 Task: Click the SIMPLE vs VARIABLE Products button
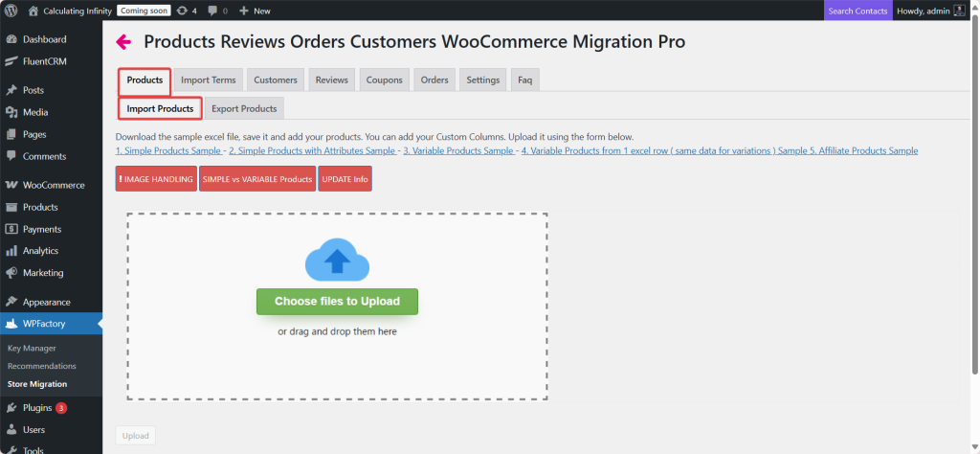tap(257, 180)
